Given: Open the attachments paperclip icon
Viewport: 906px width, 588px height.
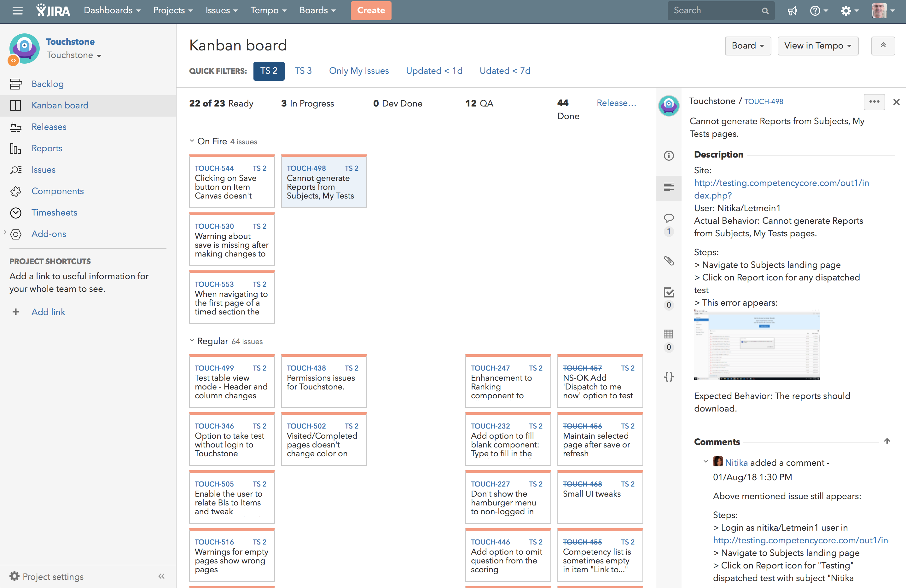Looking at the screenshot, I should coord(668,261).
